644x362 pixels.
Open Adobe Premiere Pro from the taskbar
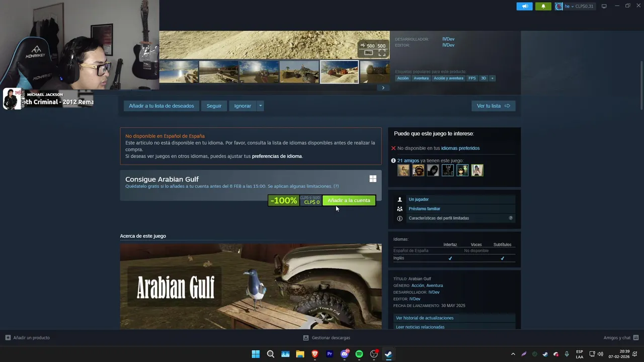(x=330, y=354)
